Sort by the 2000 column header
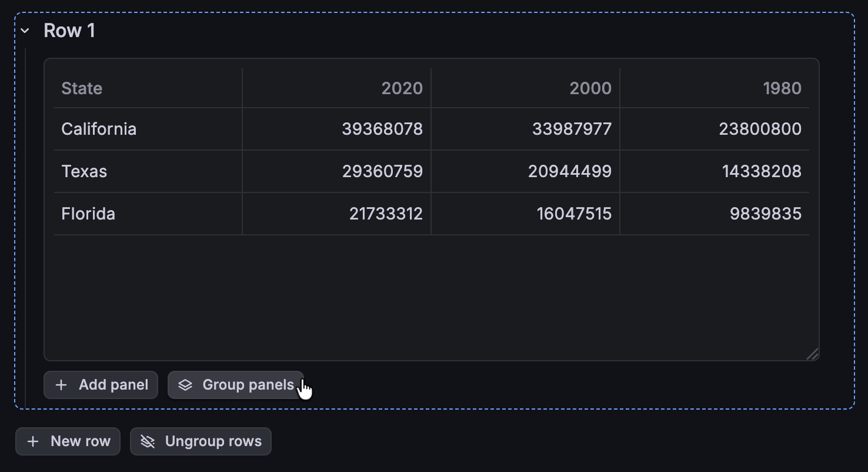The image size is (868, 472). click(590, 88)
